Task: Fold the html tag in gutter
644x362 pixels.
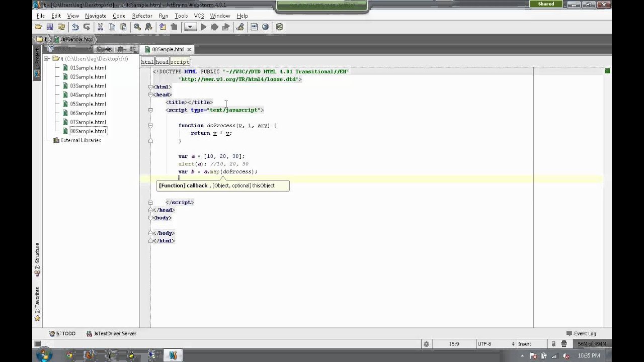Action: point(150,87)
